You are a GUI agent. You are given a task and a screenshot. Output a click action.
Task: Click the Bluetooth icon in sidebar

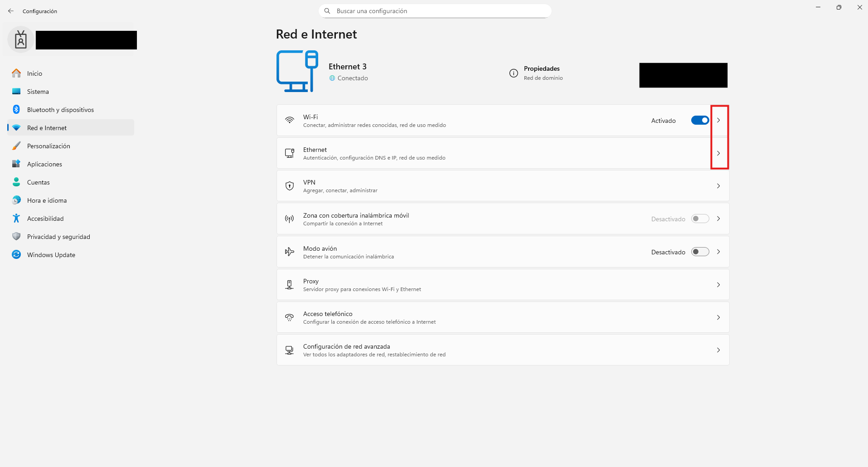[x=16, y=109]
